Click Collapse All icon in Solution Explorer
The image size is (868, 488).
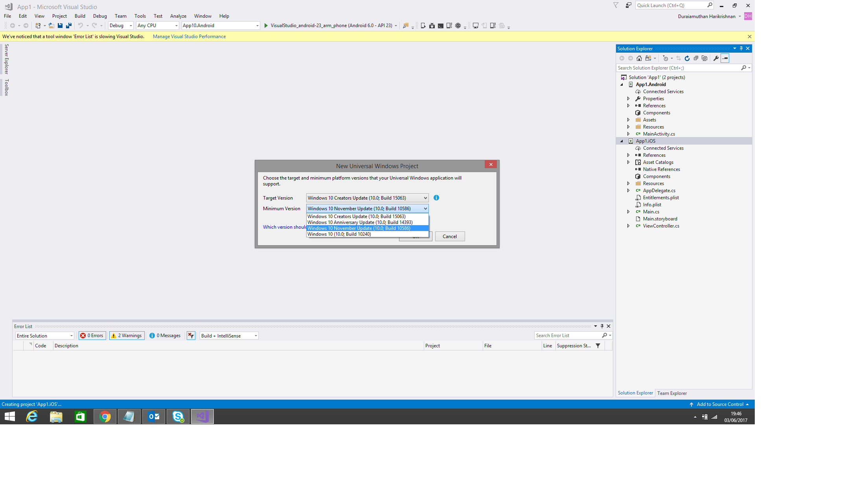pyautogui.click(x=696, y=58)
